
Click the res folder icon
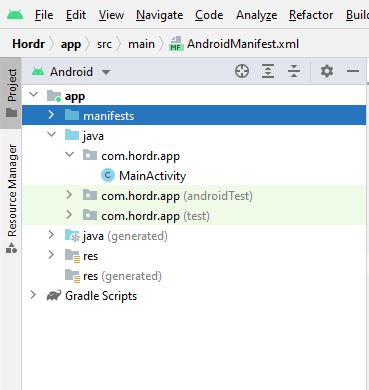(x=72, y=256)
